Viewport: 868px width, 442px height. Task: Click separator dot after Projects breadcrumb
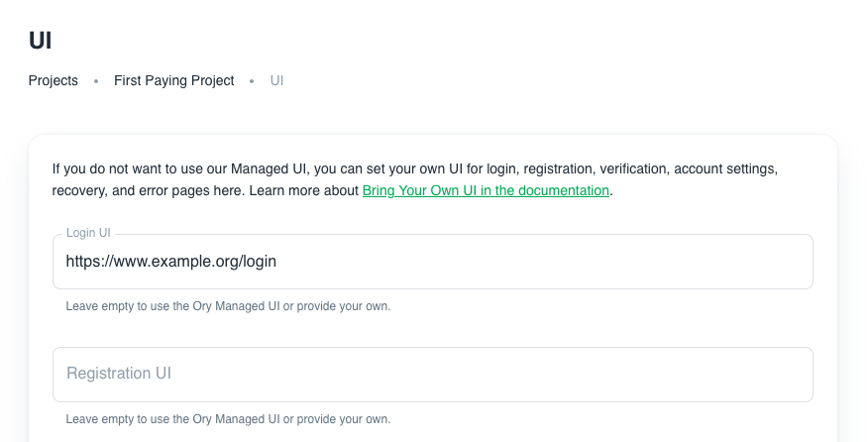(96, 81)
